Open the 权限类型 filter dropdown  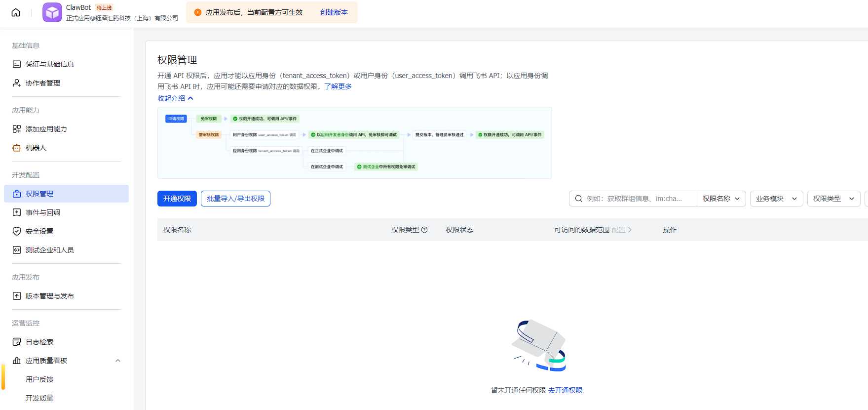click(833, 199)
